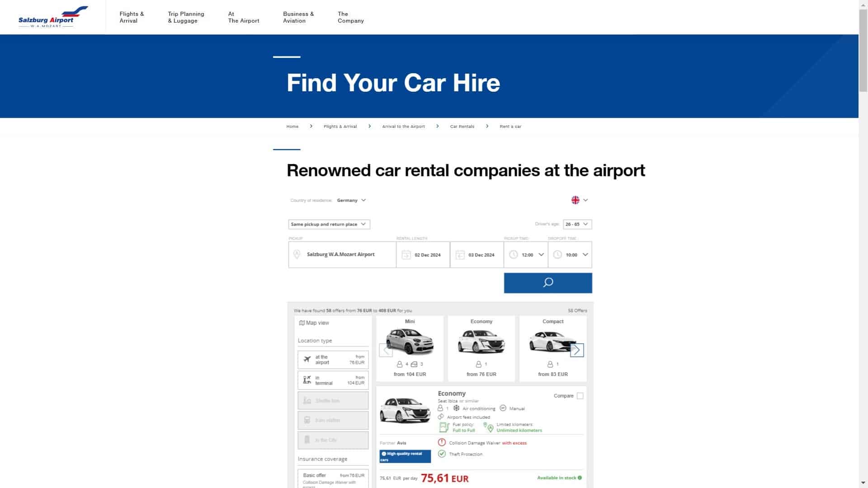
Task: Open the language selector dropdown arrow
Action: 585,200
